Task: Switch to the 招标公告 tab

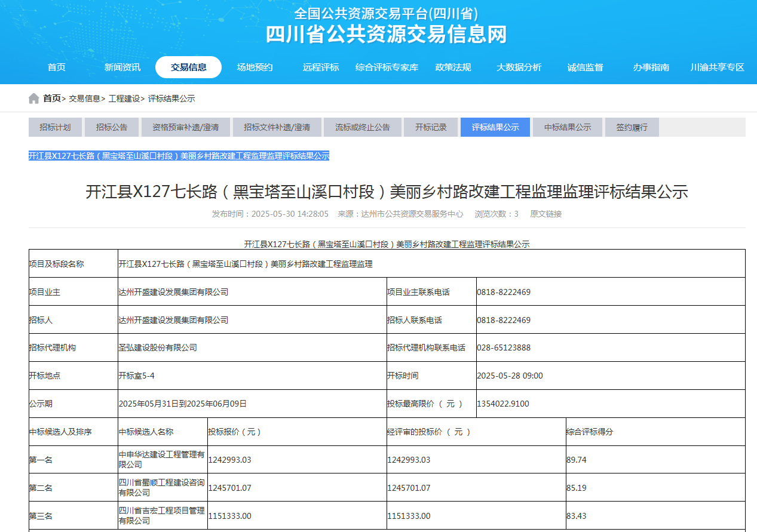Action: pos(112,127)
